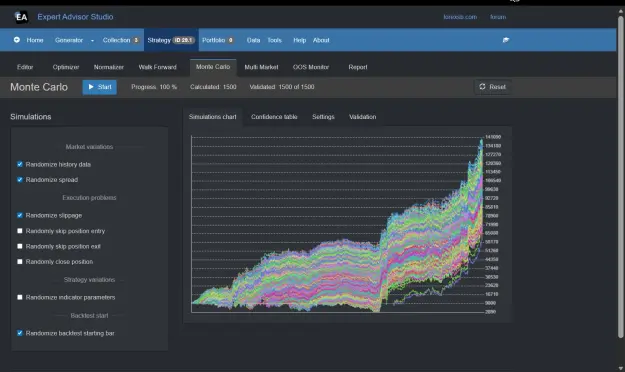Reset the Monte Carlo results
This screenshot has height=372, width=625.
[493, 87]
